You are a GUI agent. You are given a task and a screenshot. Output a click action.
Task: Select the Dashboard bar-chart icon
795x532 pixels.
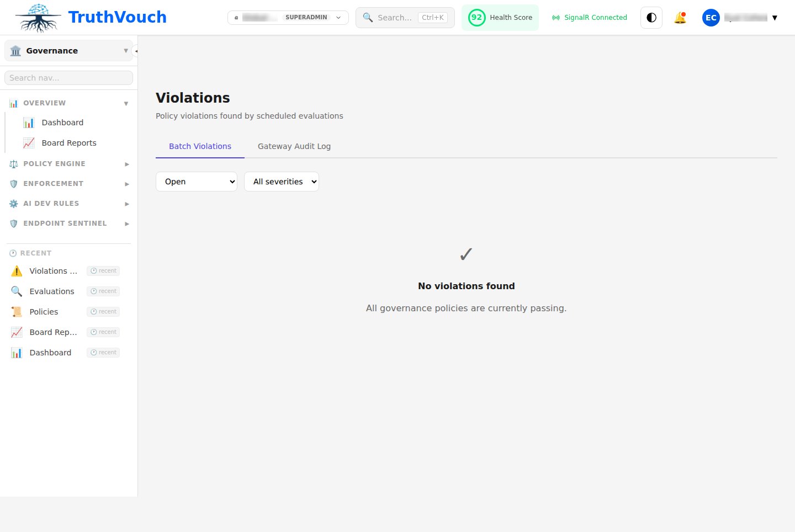(29, 122)
